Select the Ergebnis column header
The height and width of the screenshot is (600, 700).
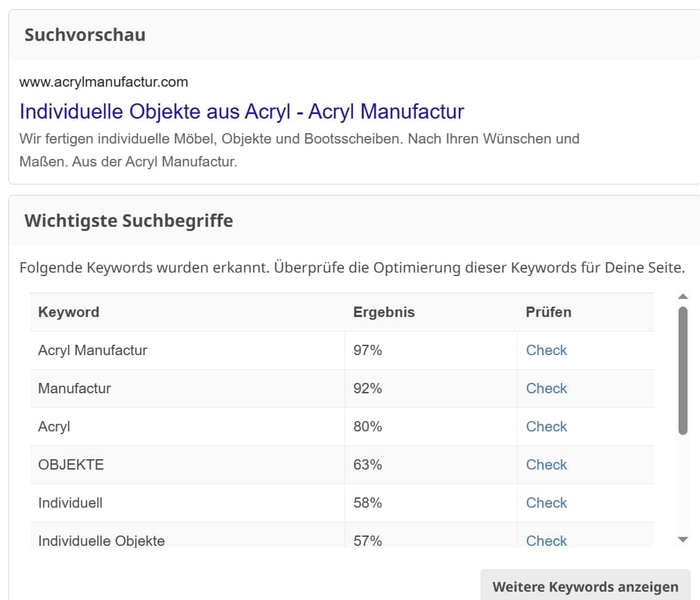431,312
